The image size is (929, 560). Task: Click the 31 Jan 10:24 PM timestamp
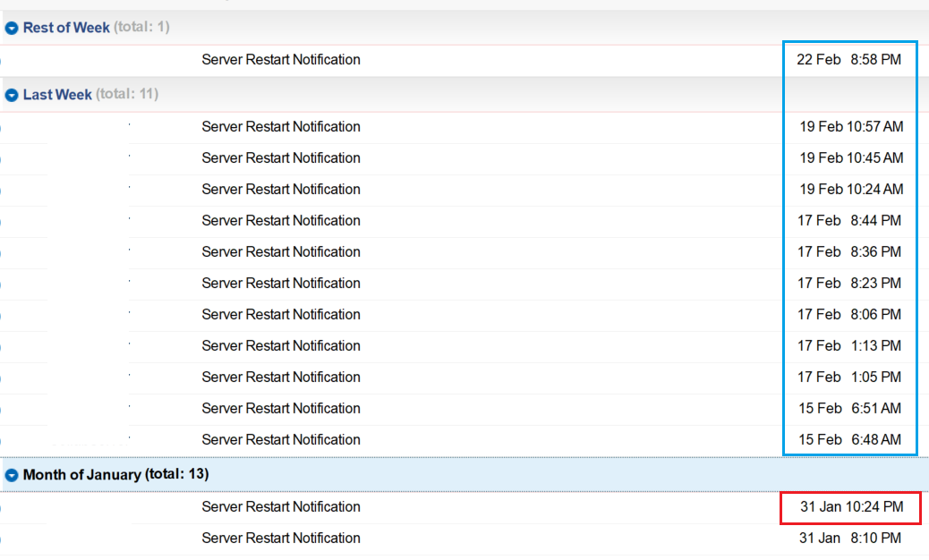[851, 507]
